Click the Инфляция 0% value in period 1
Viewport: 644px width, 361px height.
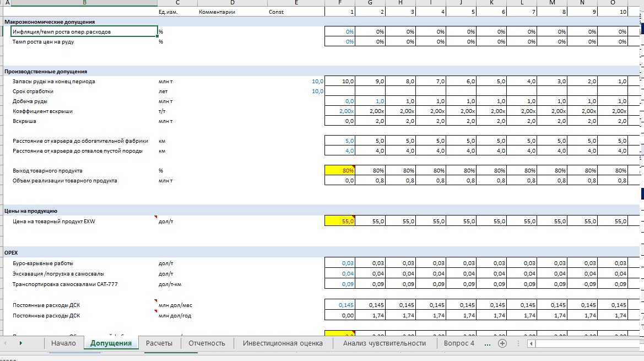(340, 31)
